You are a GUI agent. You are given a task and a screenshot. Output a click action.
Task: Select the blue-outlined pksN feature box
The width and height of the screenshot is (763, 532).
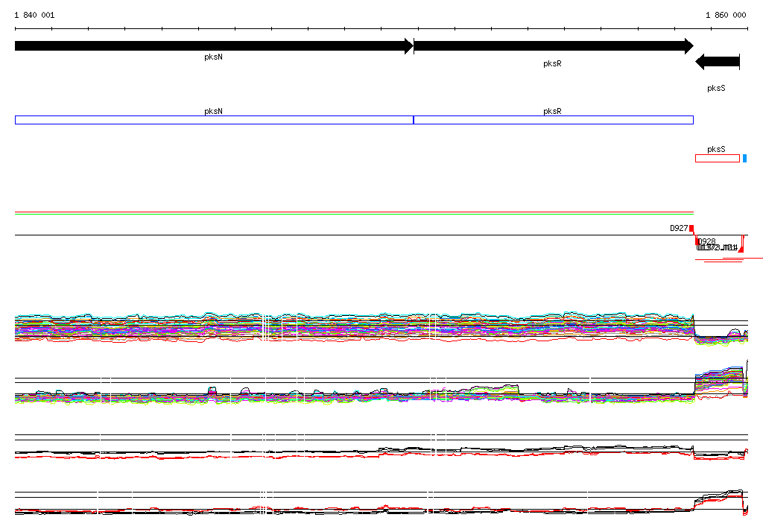(x=214, y=120)
